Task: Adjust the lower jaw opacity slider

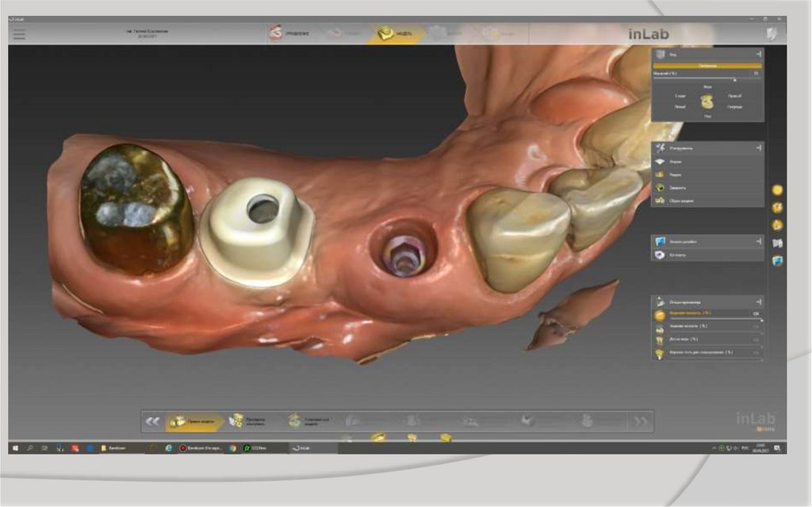Action: [716, 332]
